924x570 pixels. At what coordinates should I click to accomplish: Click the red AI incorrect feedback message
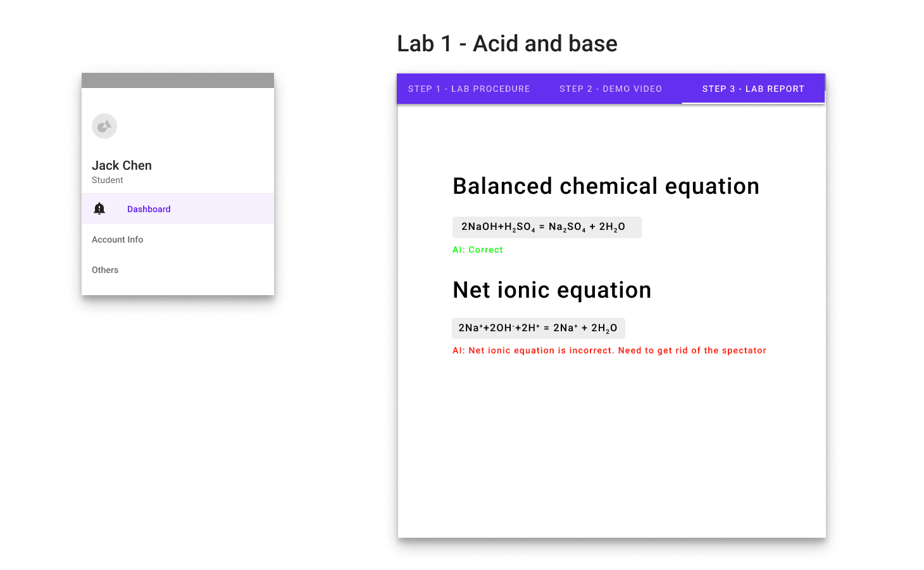(609, 350)
